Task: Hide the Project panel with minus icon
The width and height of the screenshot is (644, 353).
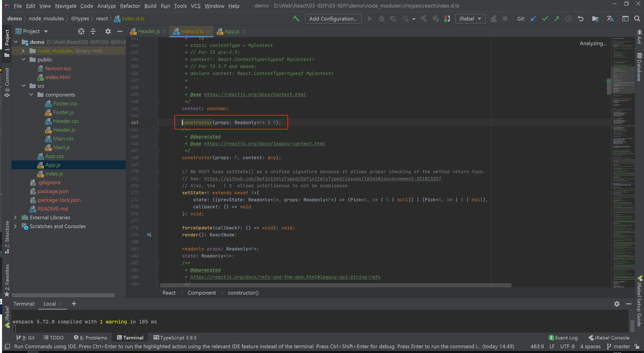Action: pyautogui.click(x=120, y=31)
